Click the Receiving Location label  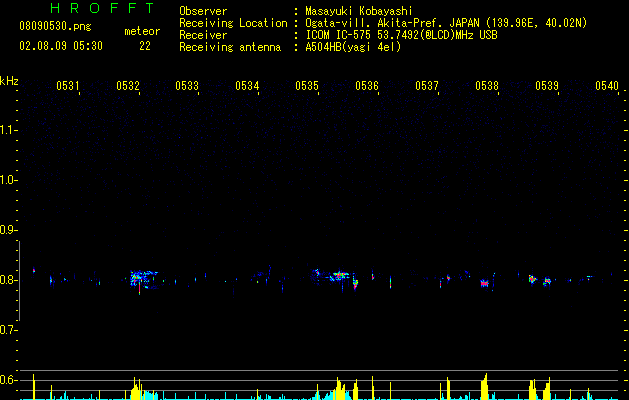pyautogui.click(x=233, y=23)
